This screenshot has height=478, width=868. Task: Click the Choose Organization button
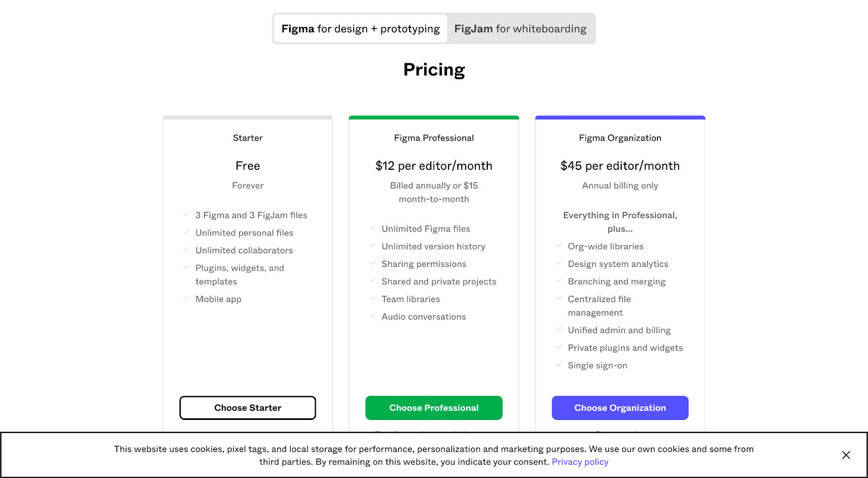click(620, 407)
